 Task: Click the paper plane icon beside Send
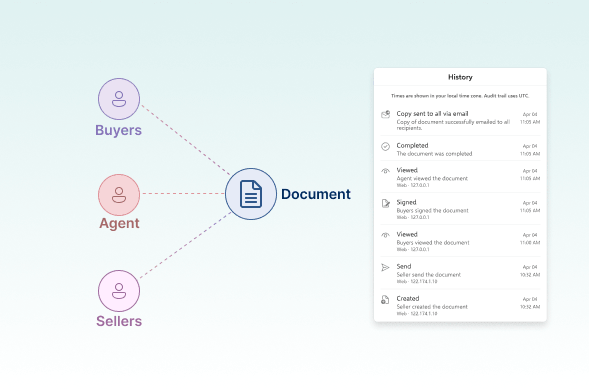(x=385, y=267)
